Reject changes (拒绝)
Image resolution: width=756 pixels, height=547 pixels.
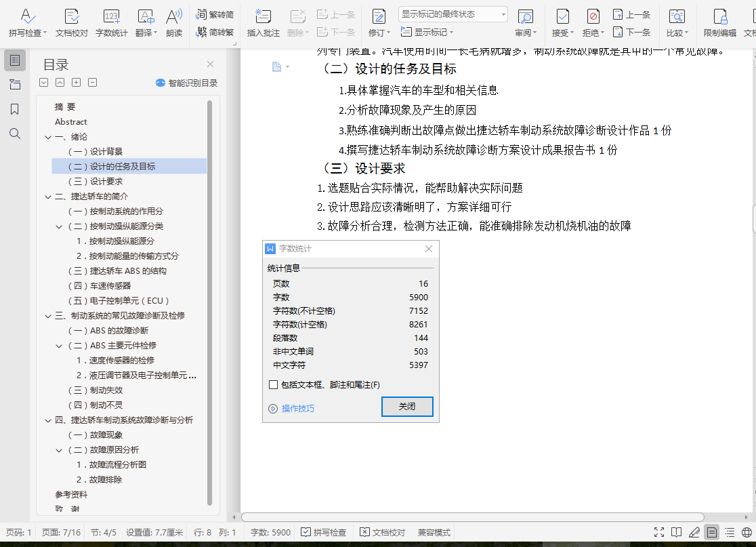click(593, 22)
